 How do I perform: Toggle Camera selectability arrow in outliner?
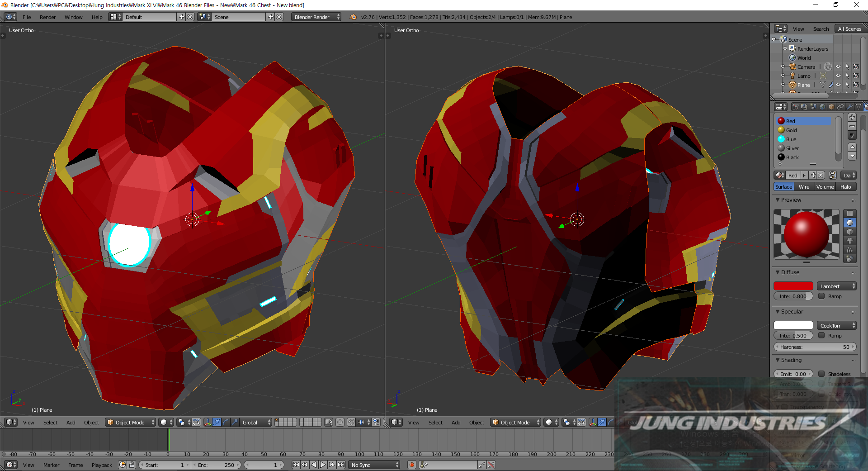[847, 67]
